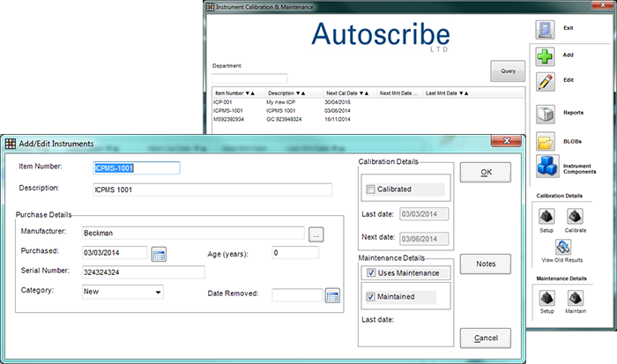
Task: Click the Maintain weight icon
Action: (x=576, y=298)
